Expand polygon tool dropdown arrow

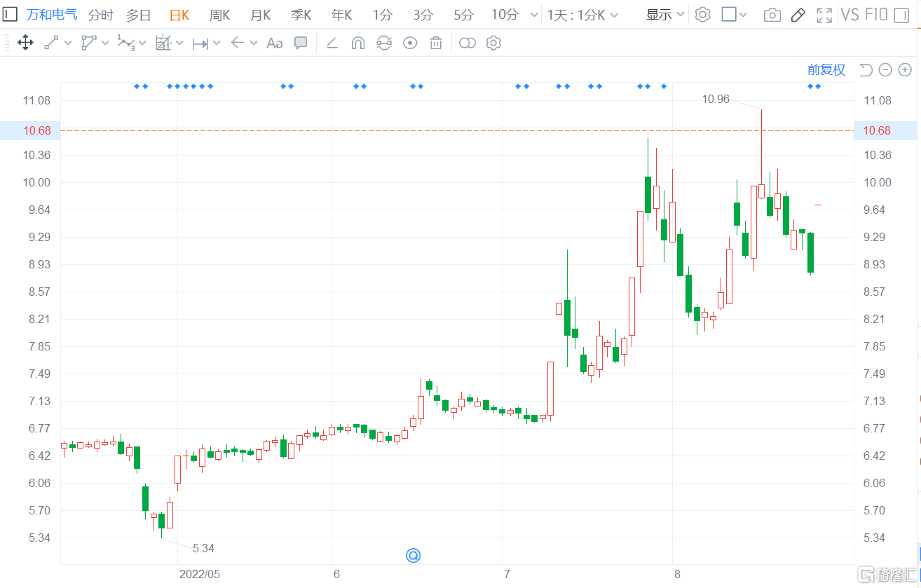pos(105,43)
